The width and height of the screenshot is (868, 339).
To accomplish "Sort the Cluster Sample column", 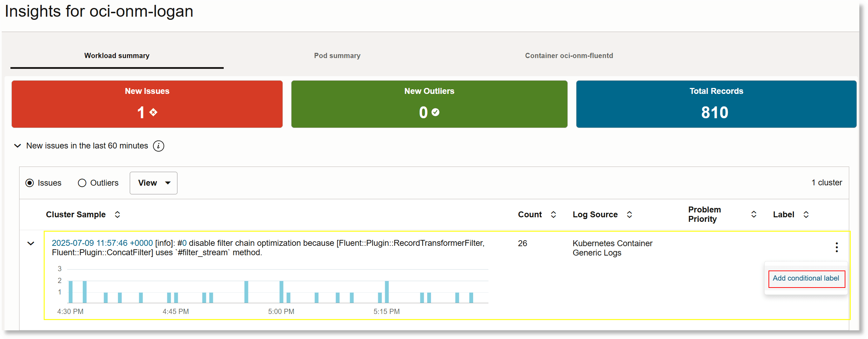I will pyautogui.click(x=118, y=215).
